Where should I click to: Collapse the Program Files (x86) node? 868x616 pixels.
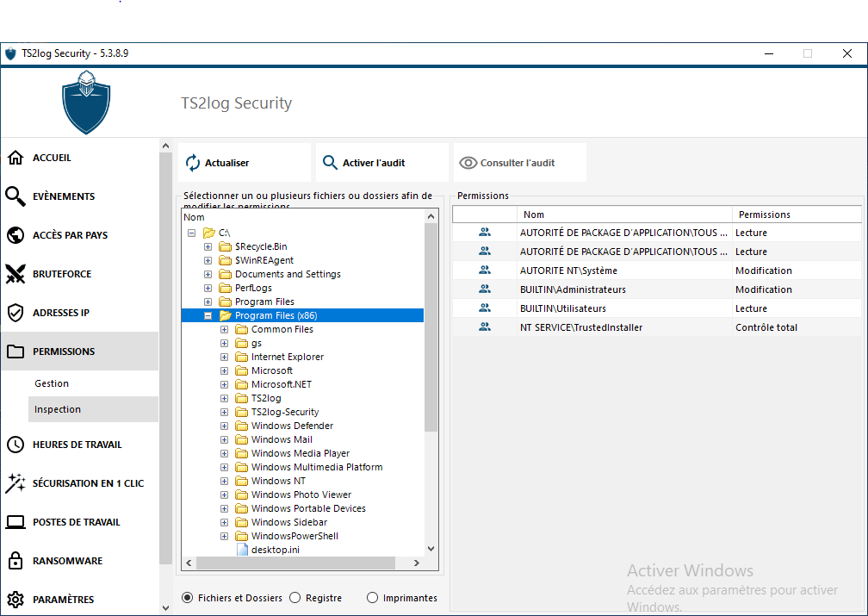208,316
